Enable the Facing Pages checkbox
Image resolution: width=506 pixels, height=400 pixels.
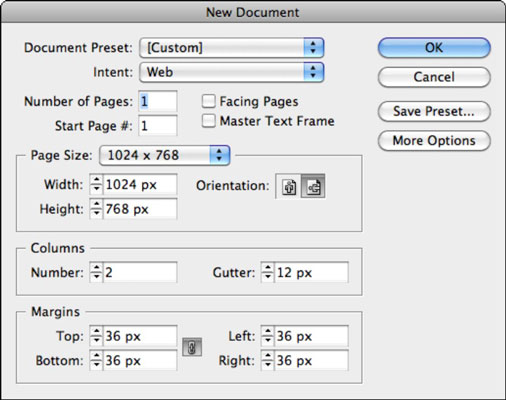click(209, 101)
